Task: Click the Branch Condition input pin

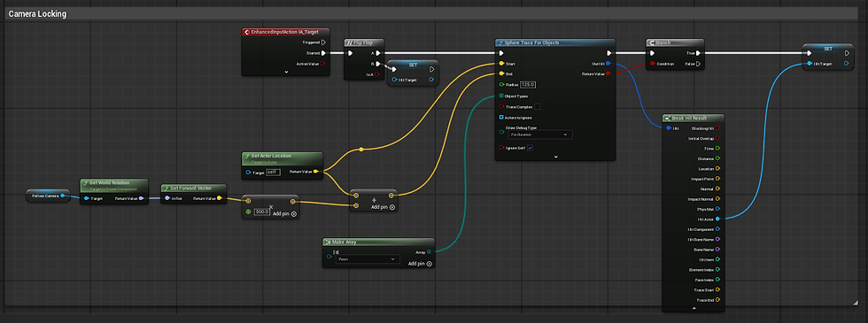Action: pyautogui.click(x=653, y=64)
